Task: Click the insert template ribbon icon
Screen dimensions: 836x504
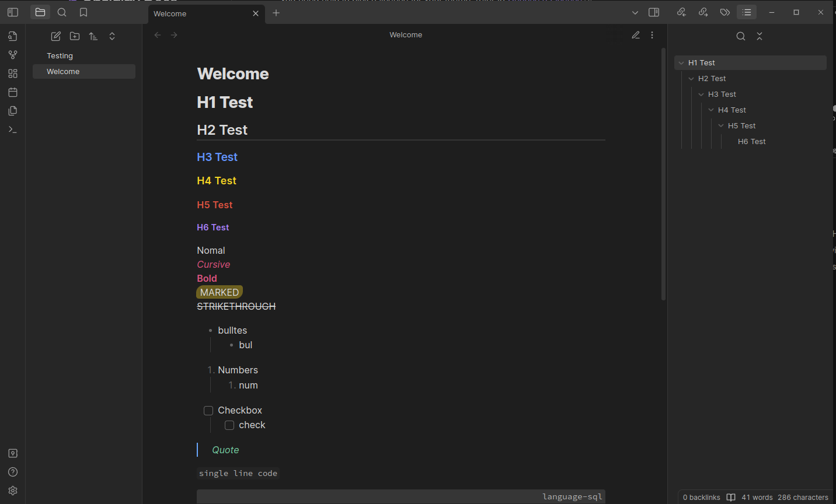Action: click(13, 111)
